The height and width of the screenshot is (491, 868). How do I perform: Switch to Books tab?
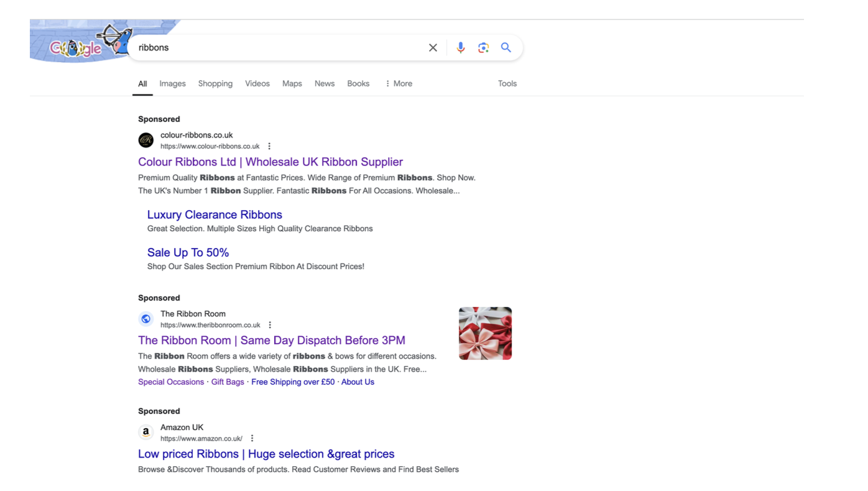pos(358,84)
